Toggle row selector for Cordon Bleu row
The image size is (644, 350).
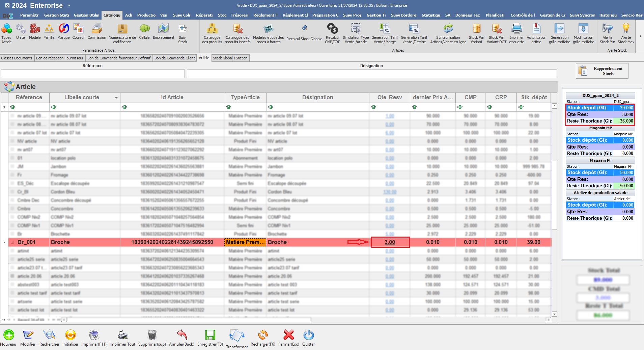coord(12,192)
